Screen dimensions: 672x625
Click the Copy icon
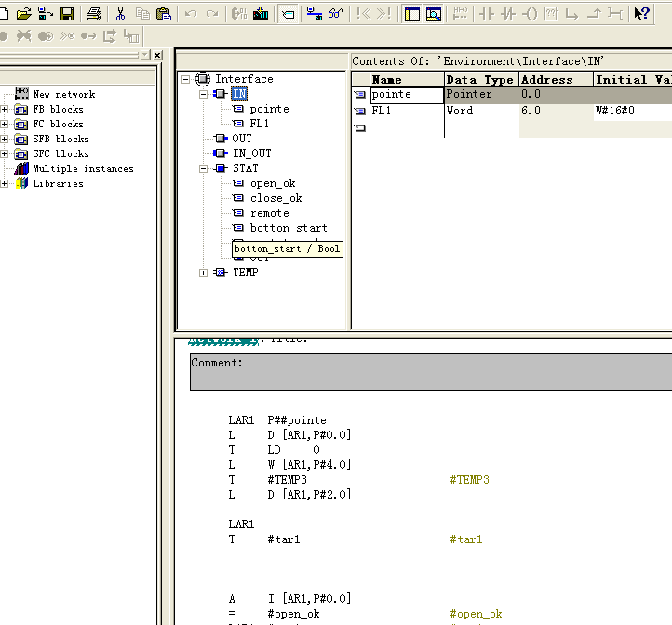(142, 14)
